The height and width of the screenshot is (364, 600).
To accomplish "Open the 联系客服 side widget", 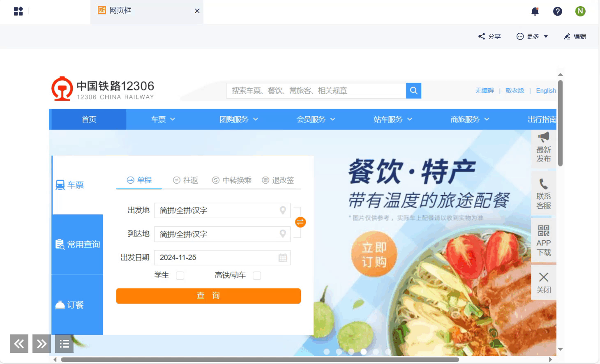I will [544, 194].
